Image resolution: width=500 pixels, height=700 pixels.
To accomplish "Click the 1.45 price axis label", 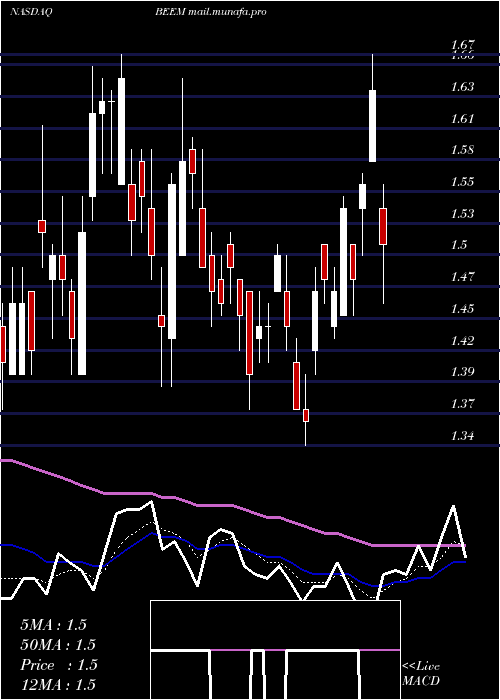I will tap(462, 308).
